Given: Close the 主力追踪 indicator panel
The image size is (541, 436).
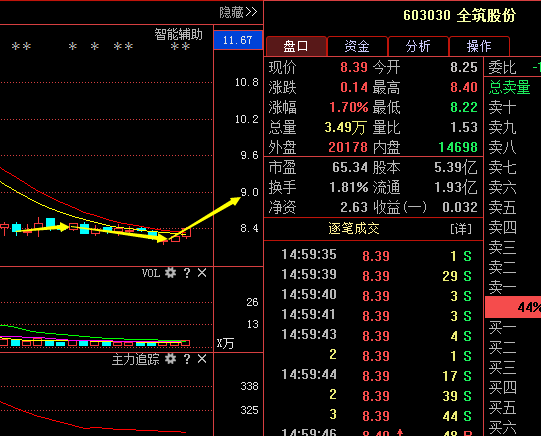Looking at the screenshot, I should (x=202, y=359).
